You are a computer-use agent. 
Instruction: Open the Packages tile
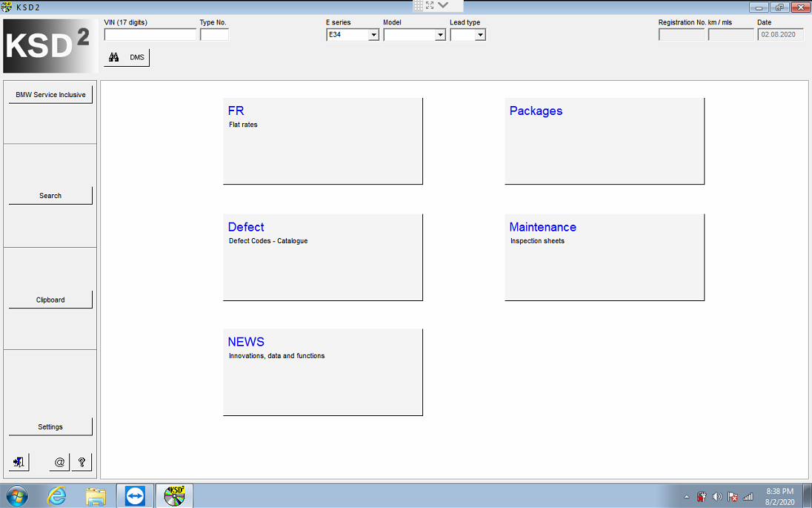pyautogui.click(x=605, y=141)
